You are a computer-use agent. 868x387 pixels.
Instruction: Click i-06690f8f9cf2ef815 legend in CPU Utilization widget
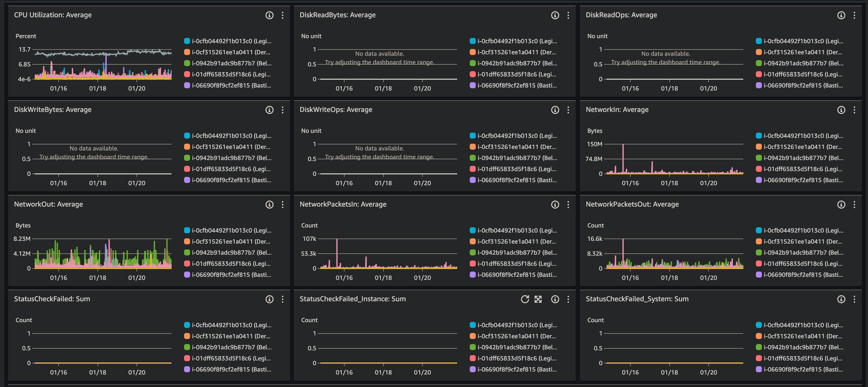[228, 86]
